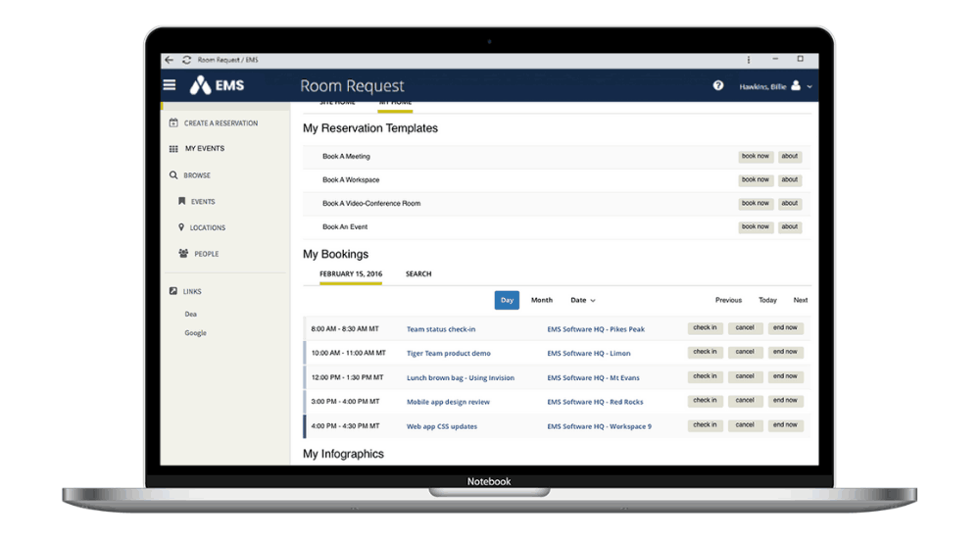Switch to the Site Home tab
This screenshot has width=980, height=539.
[x=337, y=103]
